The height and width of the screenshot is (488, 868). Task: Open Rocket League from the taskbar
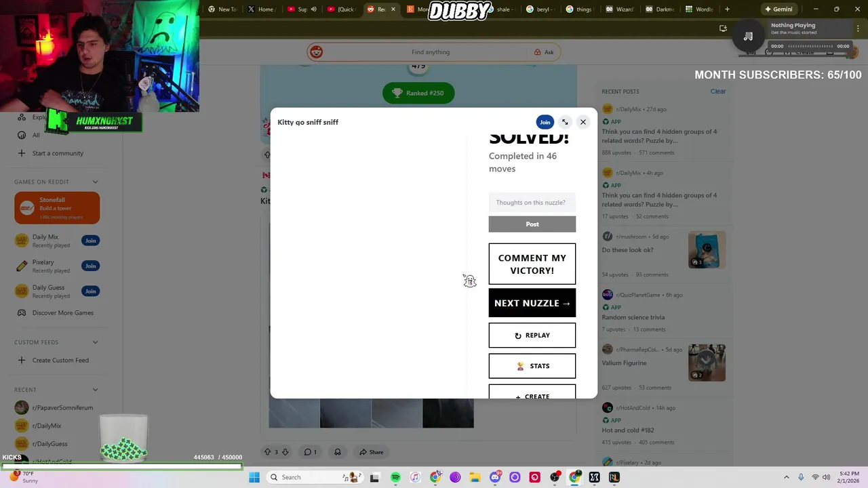(614, 477)
